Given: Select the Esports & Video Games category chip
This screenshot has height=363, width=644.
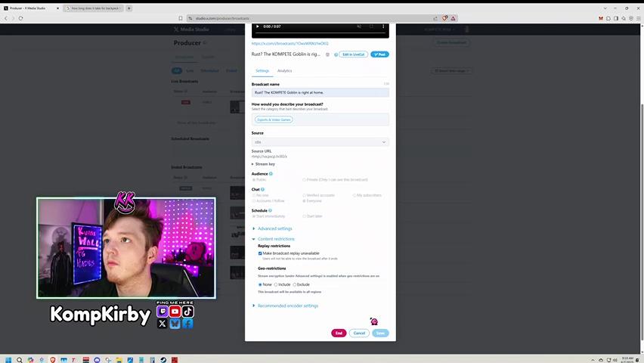Looking at the screenshot, I should 274,119.
